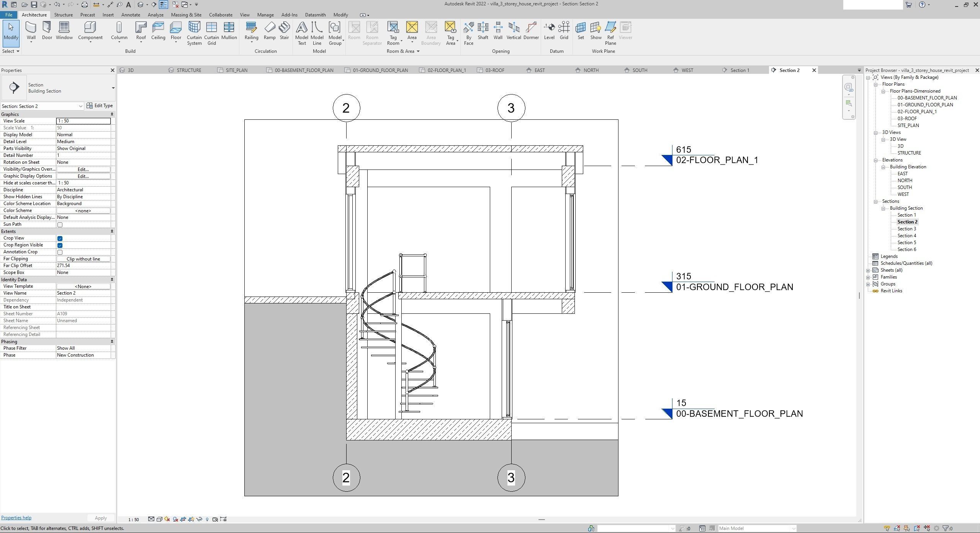Open the Annotate ribbon tab

131,15
